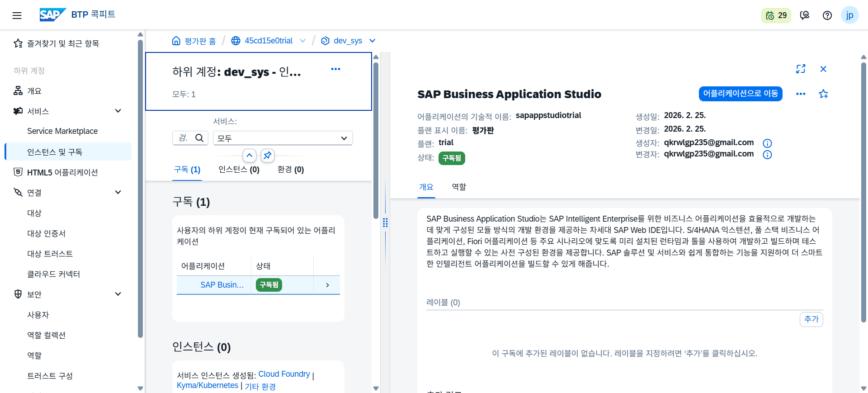Click the 어플리케이션으로 이동 button
Image resolution: width=868 pixels, height=393 pixels.
pos(741,94)
